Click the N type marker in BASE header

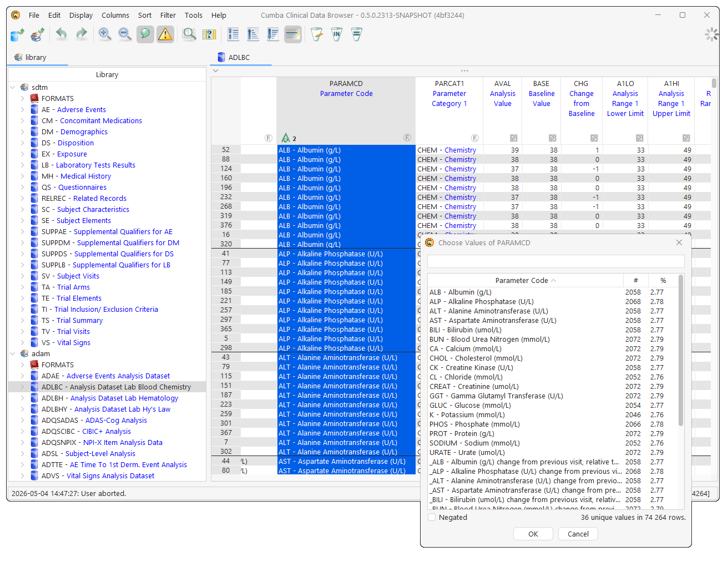pos(553,138)
